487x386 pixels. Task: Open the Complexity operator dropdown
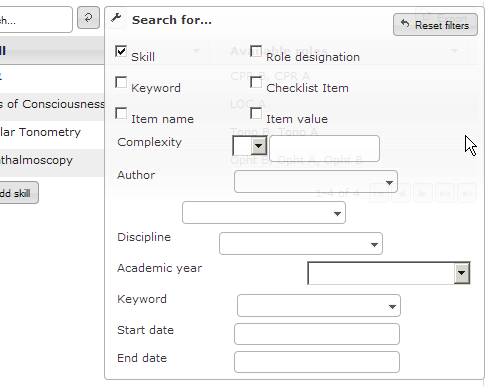click(x=250, y=146)
